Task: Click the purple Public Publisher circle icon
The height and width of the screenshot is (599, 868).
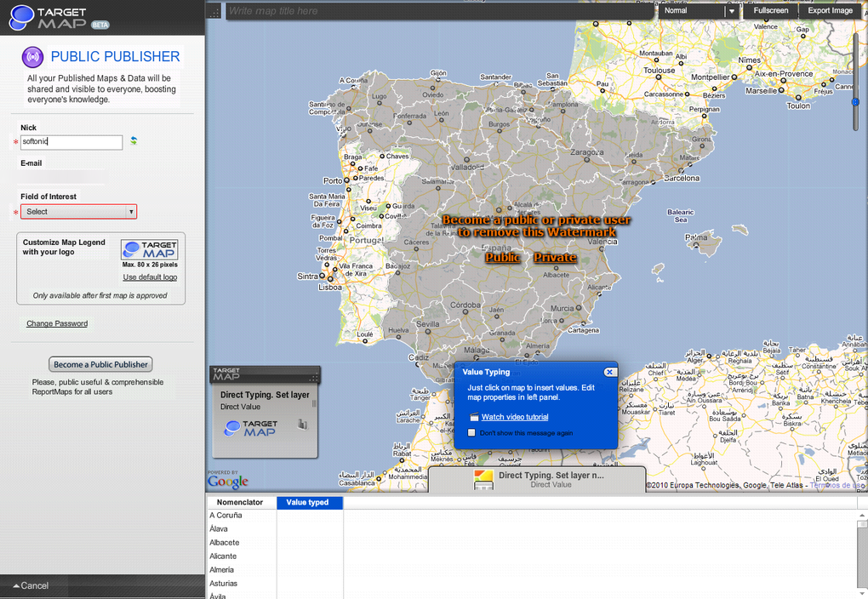Action: pyautogui.click(x=32, y=57)
